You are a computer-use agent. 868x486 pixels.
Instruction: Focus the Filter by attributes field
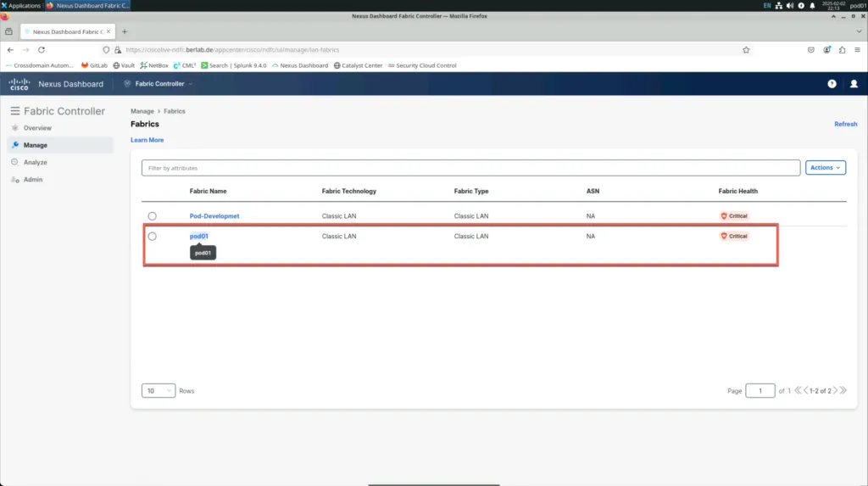pos(470,168)
